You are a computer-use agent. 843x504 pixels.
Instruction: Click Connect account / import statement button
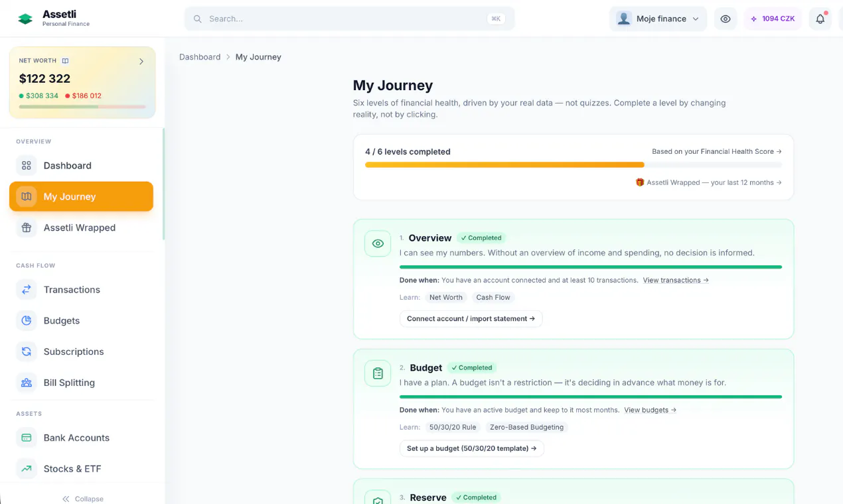coord(471,319)
